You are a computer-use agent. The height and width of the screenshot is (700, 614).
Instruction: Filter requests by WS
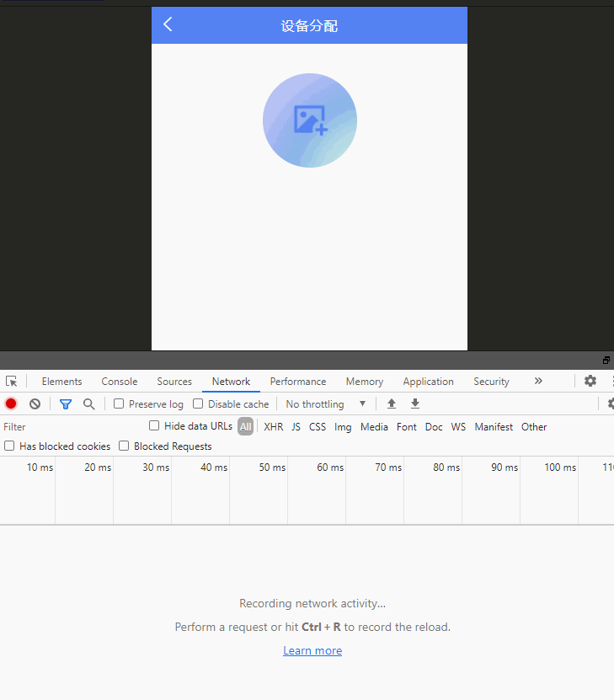coord(458,427)
